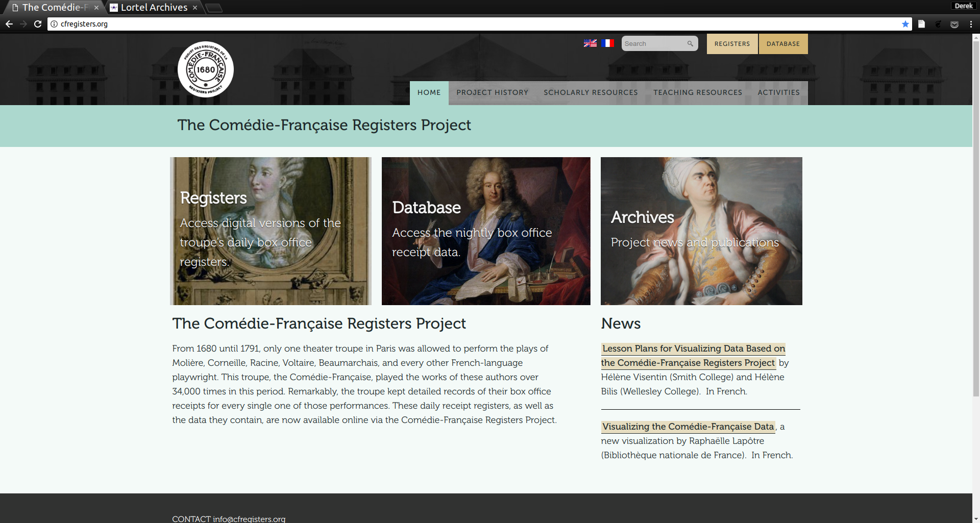Open the Registers image card

[x=271, y=231]
